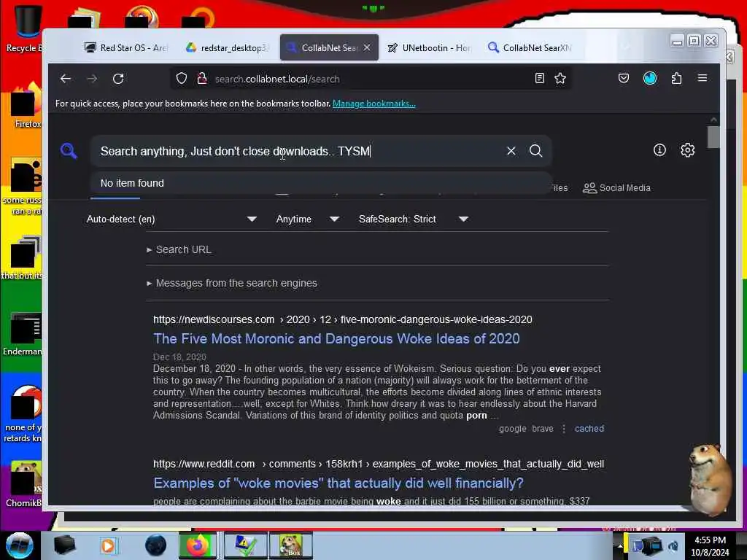Open The Five Most Moronic result title
Image resolution: width=747 pixels, height=560 pixels.
click(336, 338)
